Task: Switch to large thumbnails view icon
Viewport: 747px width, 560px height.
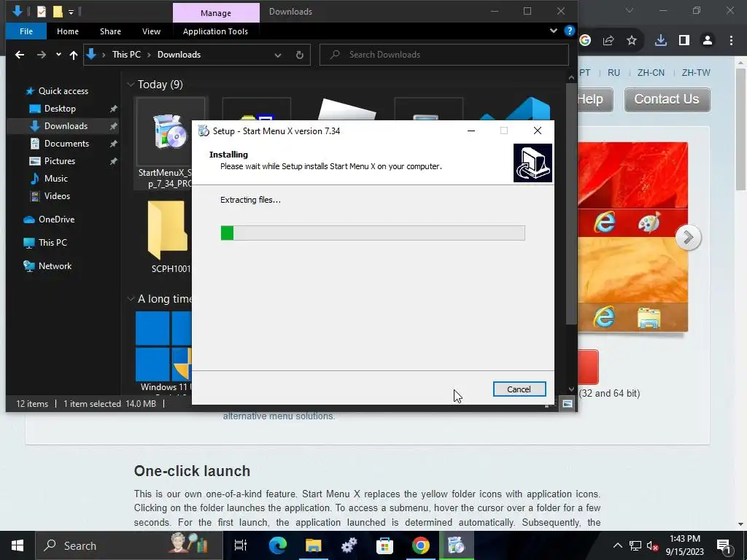Action: (x=567, y=404)
